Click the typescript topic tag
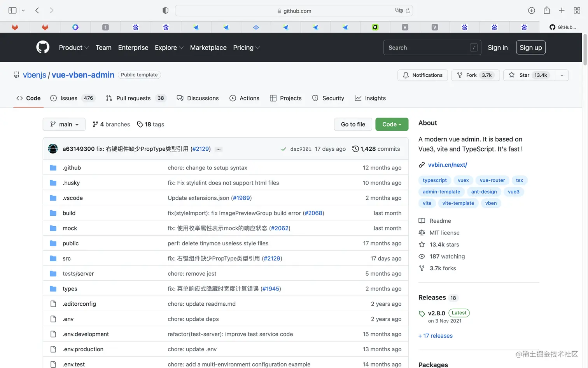The height and width of the screenshot is (368, 588). (x=435, y=180)
